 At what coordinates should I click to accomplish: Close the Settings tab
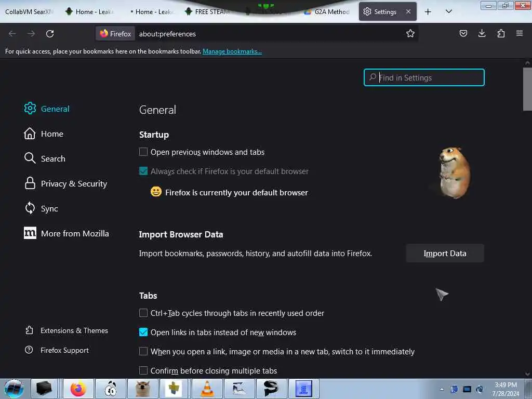(408, 11)
